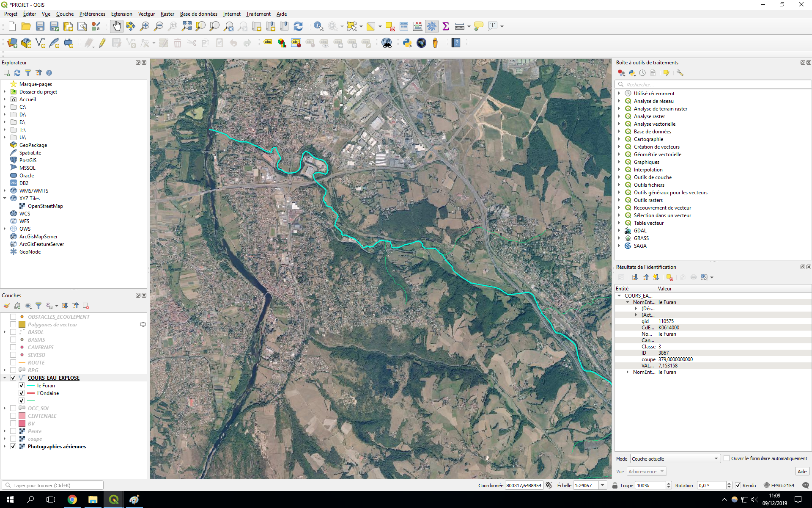Viewport: 812px width, 508px height.
Task: Click the EPSG:2154 projection button
Action: coord(779,486)
